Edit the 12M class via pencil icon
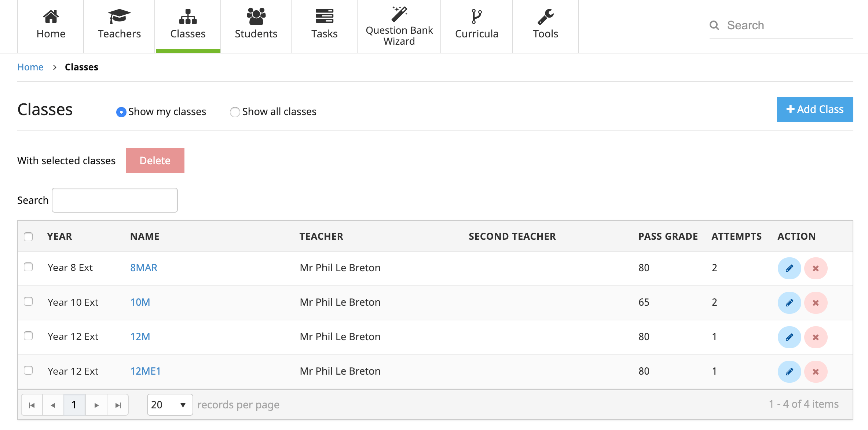This screenshot has height=430, width=868. 789,337
